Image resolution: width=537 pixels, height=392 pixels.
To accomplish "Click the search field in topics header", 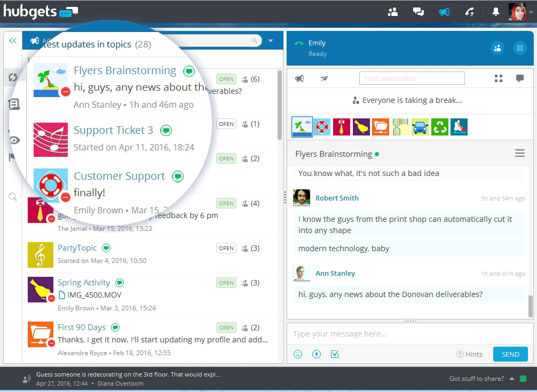I will tap(219, 41).
